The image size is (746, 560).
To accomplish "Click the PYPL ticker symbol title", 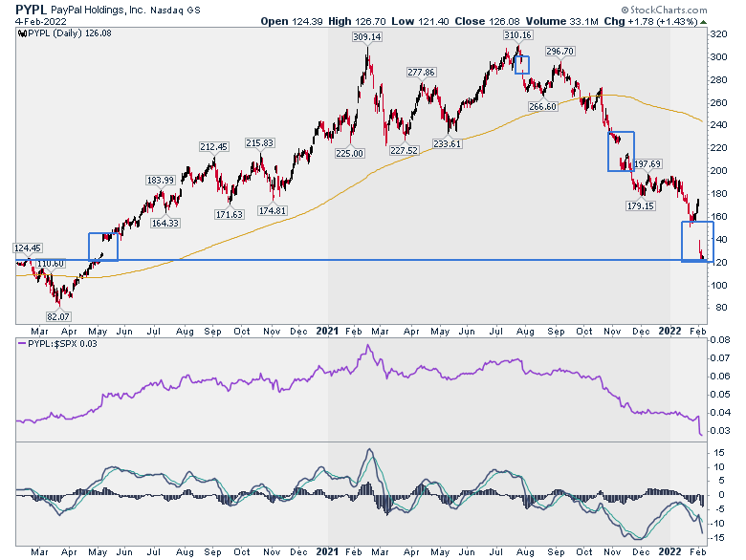I will pyautogui.click(x=31, y=9).
